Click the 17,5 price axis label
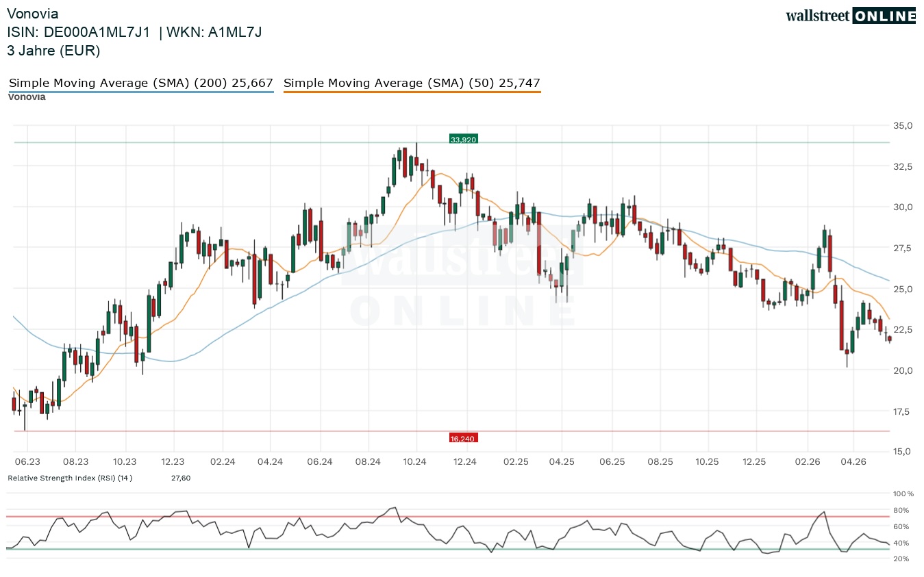This screenshot has height=577, width=924. [901, 411]
